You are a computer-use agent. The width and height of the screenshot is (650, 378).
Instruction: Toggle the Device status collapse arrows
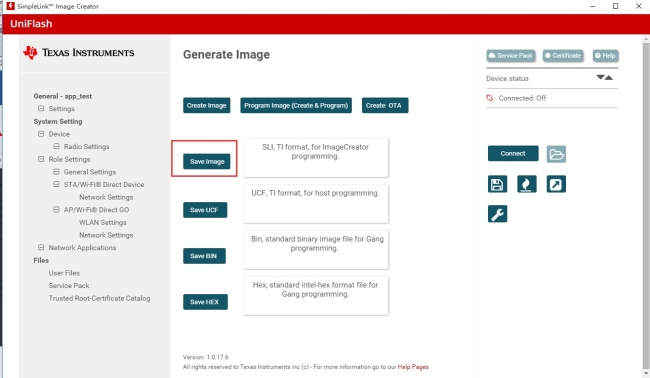604,77
